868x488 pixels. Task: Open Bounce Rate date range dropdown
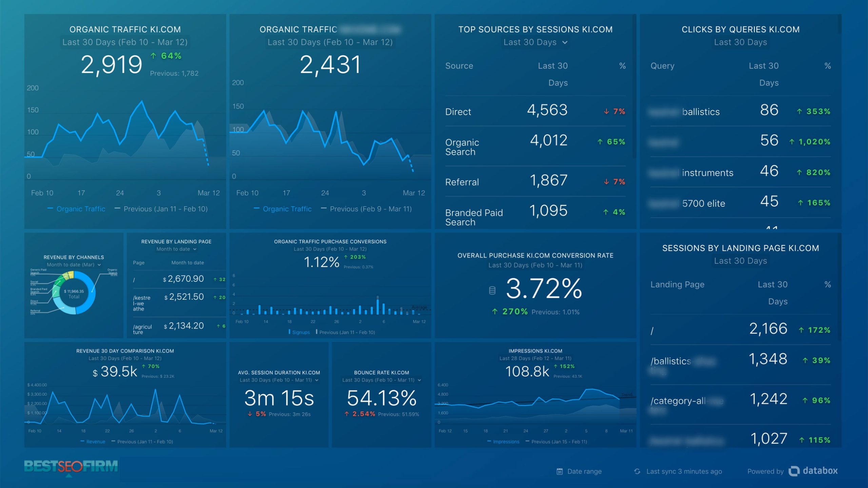(x=381, y=380)
